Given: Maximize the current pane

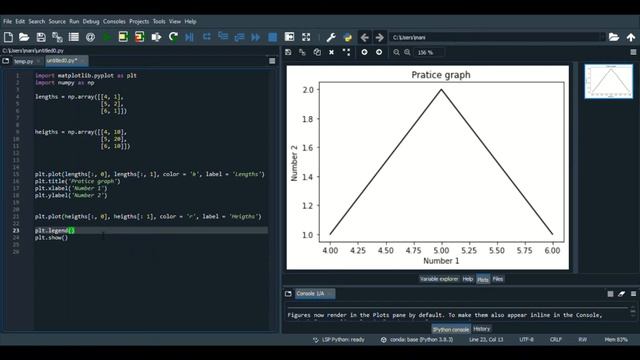Looking at the screenshot, I should pos(289,37).
